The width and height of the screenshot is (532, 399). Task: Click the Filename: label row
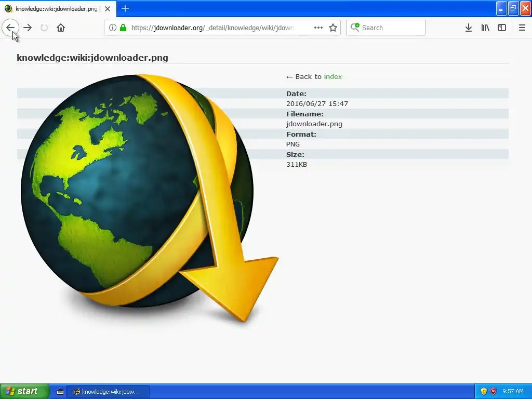(263, 114)
